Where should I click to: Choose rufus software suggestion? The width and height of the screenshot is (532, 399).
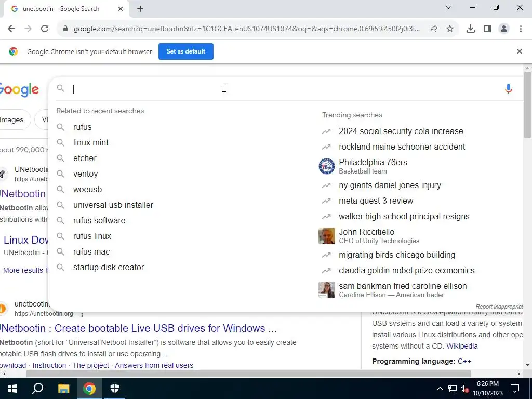click(x=99, y=220)
